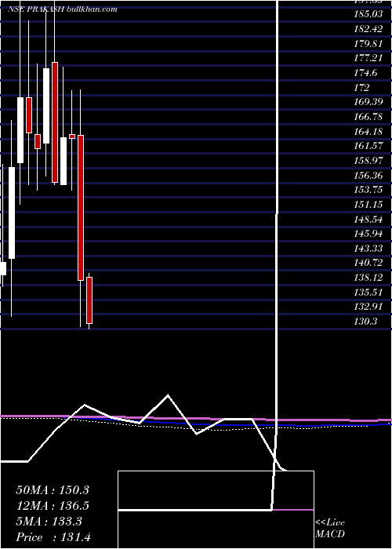This screenshot has width=392, height=549.
Task: Click the 164.18 price axis label
Action: [368, 131]
